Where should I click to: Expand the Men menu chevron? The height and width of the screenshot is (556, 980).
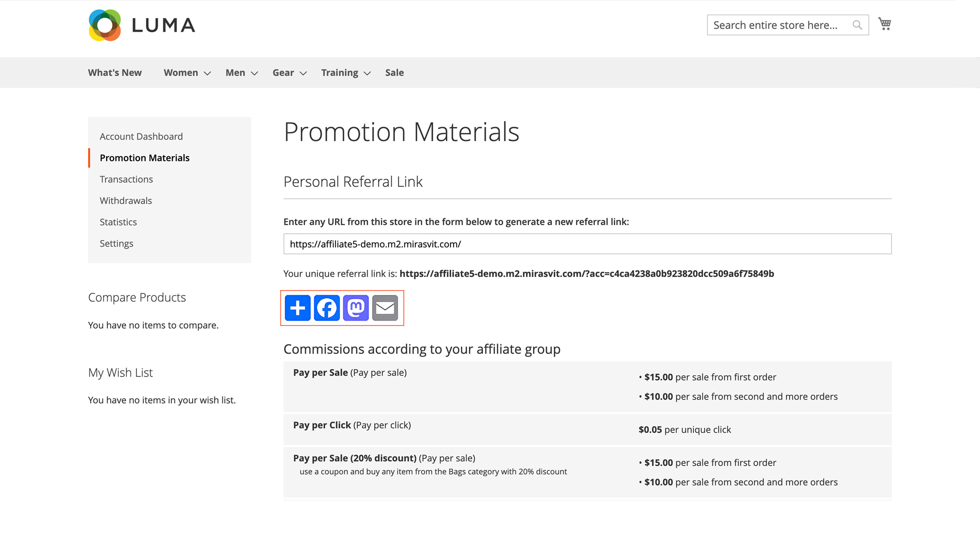255,73
